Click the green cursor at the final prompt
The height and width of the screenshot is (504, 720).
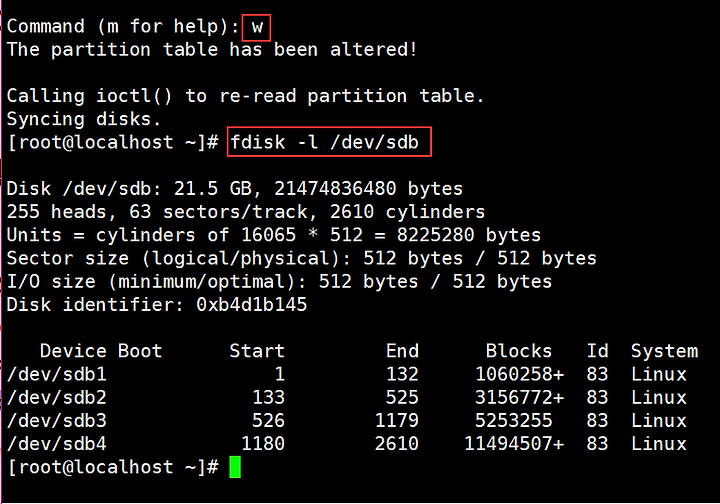(235, 467)
